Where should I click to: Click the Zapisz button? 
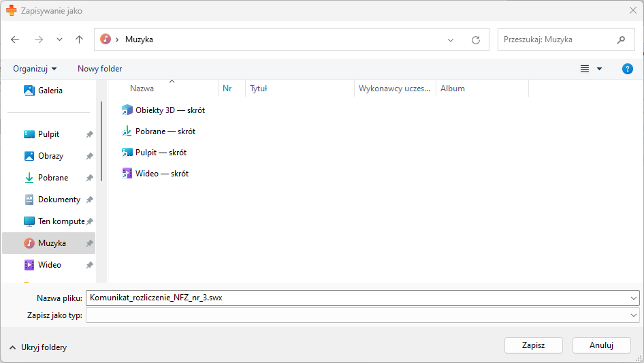point(533,345)
